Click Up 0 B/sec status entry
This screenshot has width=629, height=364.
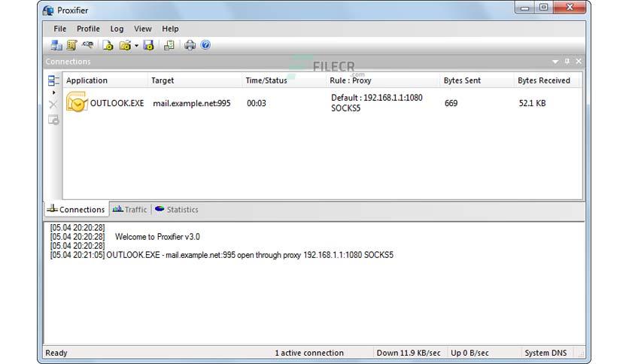click(x=469, y=353)
